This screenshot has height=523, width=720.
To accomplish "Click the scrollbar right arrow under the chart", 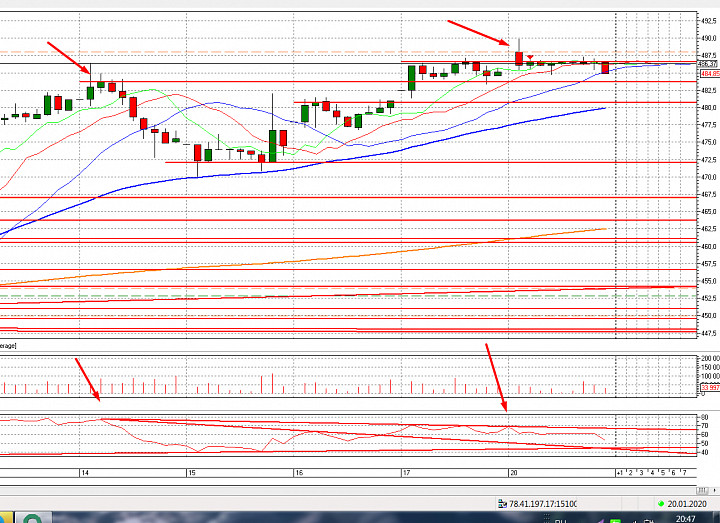I will coord(714,490).
